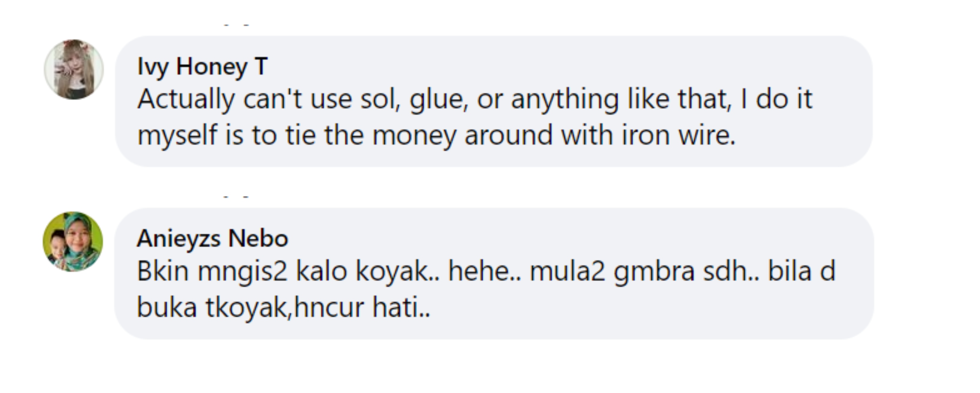Click the line "buka tkoyak,hncur hati.."
This screenshot has width=980, height=393.
click(x=283, y=307)
